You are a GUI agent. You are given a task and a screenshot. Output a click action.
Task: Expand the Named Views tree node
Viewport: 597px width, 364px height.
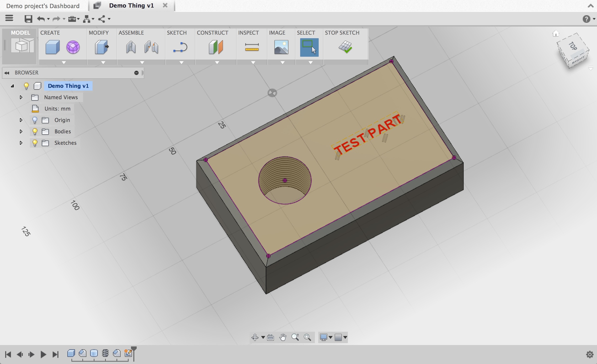pyautogui.click(x=21, y=97)
